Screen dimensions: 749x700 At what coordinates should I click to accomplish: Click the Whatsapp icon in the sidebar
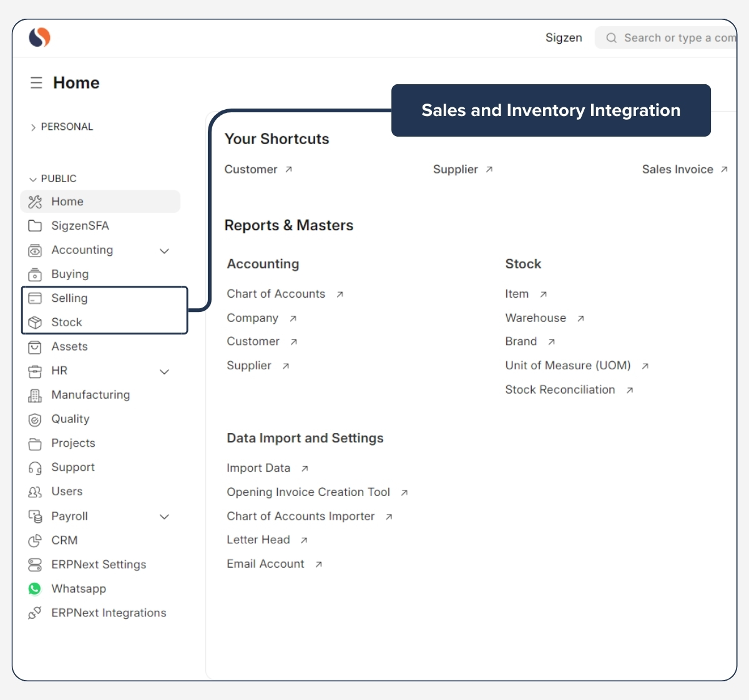[35, 588]
